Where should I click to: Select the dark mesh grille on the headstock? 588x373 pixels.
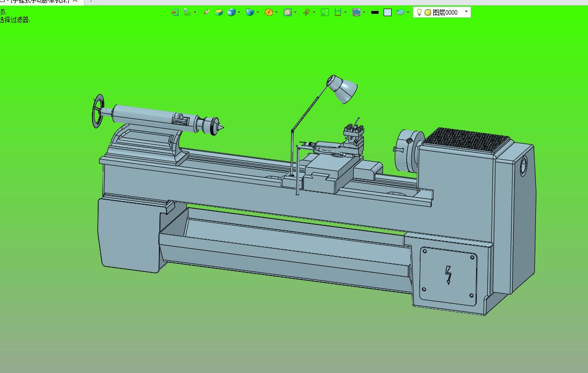(x=466, y=141)
